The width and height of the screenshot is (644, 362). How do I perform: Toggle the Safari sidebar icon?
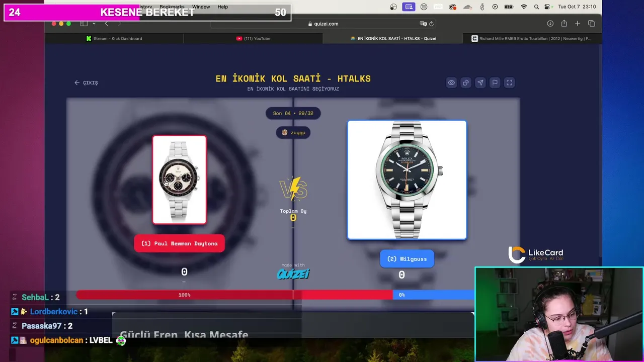pyautogui.click(x=84, y=24)
